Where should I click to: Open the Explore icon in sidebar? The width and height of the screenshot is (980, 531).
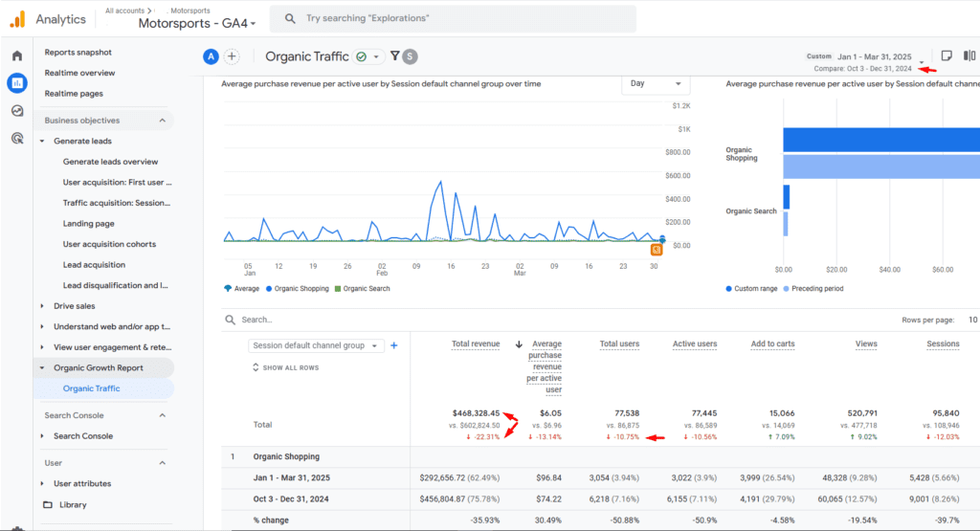point(16,111)
